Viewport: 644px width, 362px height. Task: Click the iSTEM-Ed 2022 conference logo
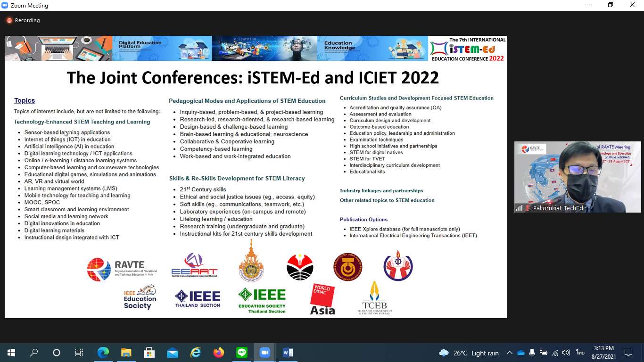coord(468,49)
